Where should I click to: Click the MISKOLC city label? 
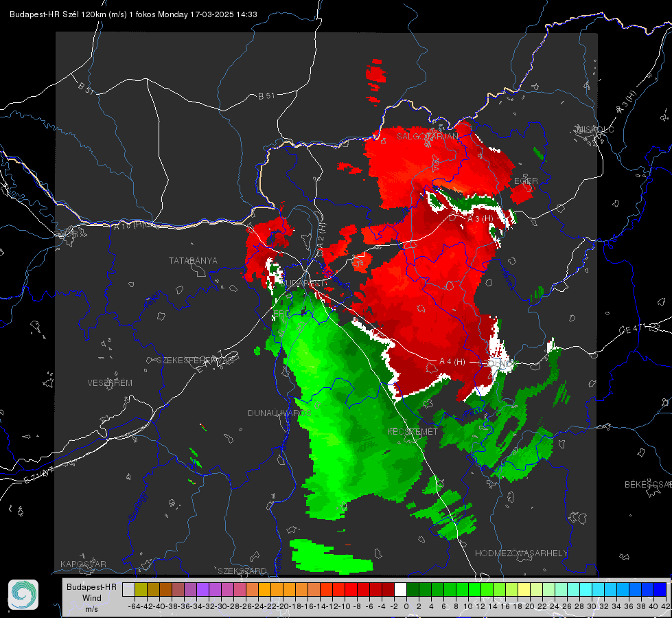click(x=595, y=129)
